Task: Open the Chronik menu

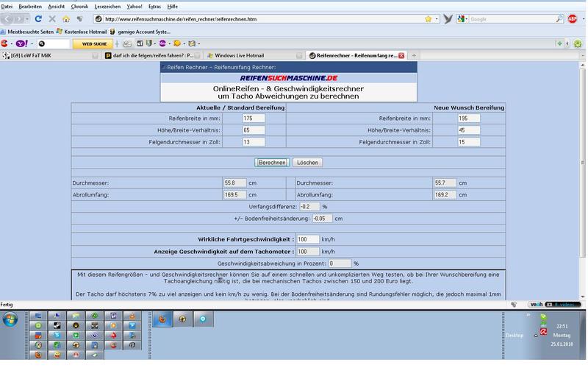Action: [79, 7]
